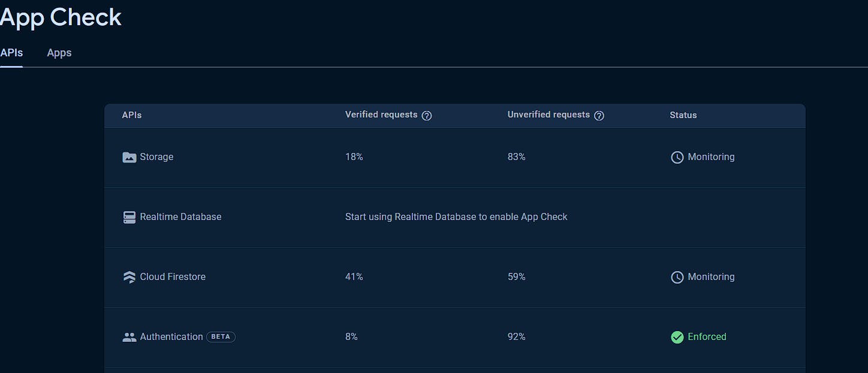Switch to the Apps tab
The image size is (868, 373).
pos(59,53)
